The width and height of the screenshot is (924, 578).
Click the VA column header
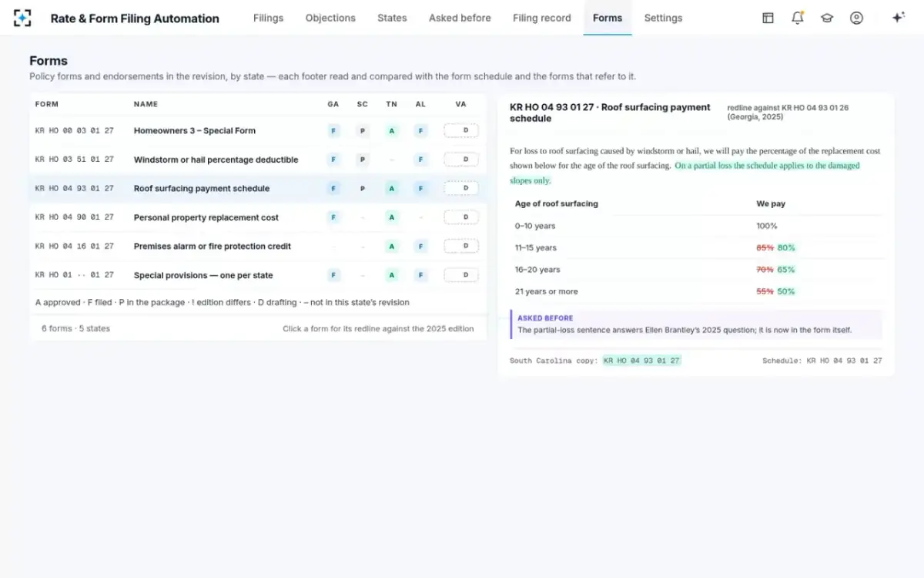click(x=460, y=104)
